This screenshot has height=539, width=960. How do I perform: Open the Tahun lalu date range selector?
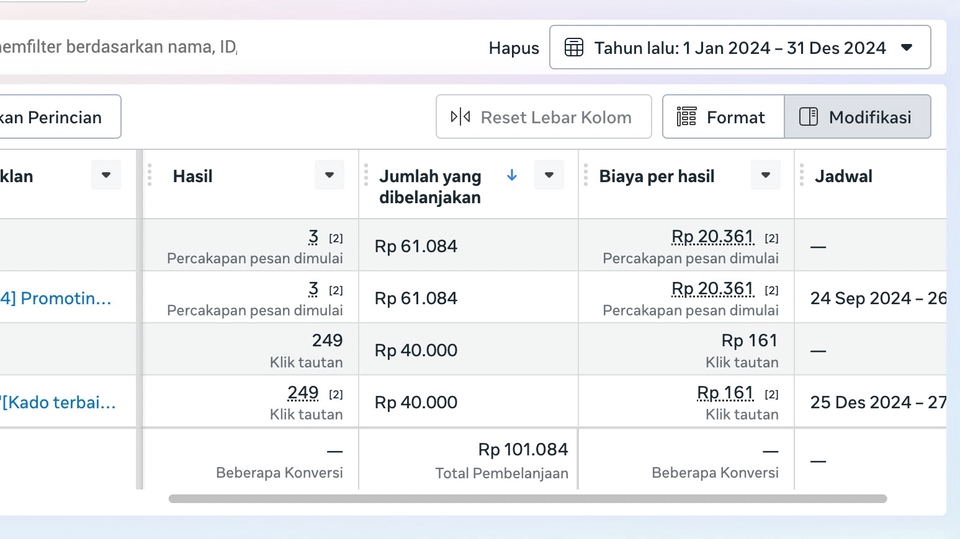coord(740,47)
